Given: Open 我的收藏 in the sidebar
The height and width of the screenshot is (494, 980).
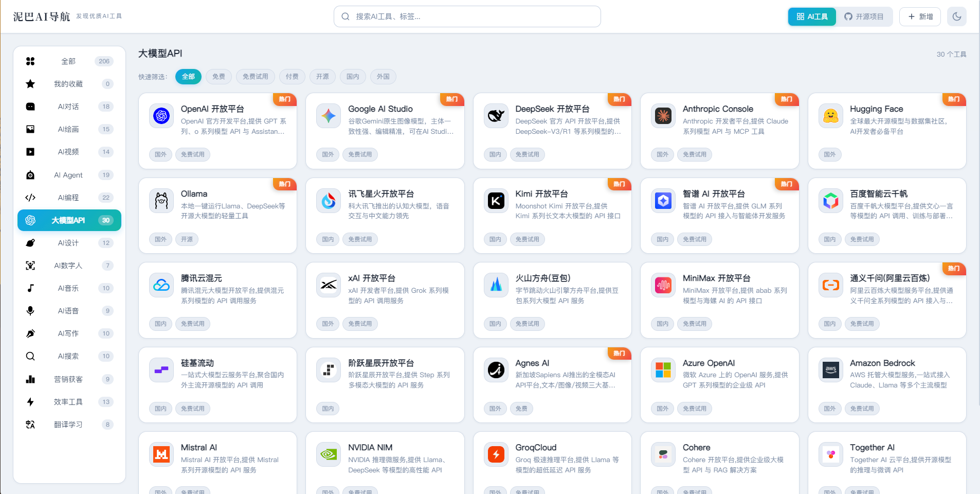Looking at the screenshot, I should pyautogui.click(x=69, y=84).
